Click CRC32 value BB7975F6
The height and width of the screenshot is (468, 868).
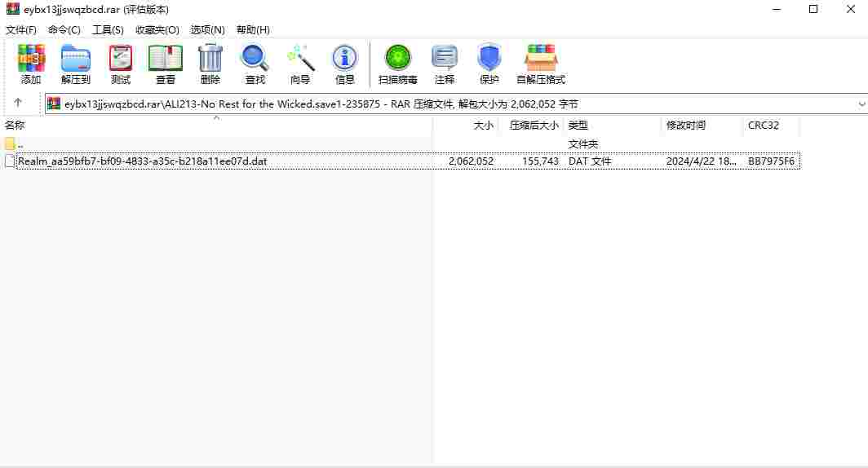(771, 161)
